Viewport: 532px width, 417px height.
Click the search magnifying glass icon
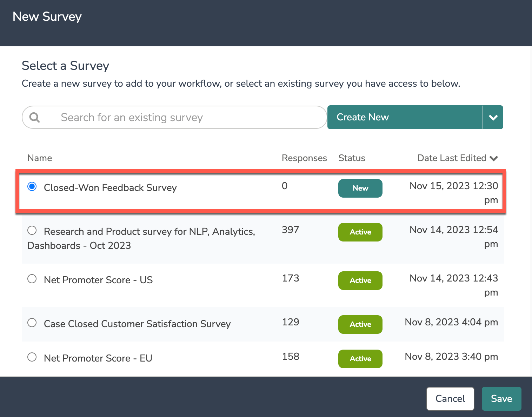click(x=34, y=117)
